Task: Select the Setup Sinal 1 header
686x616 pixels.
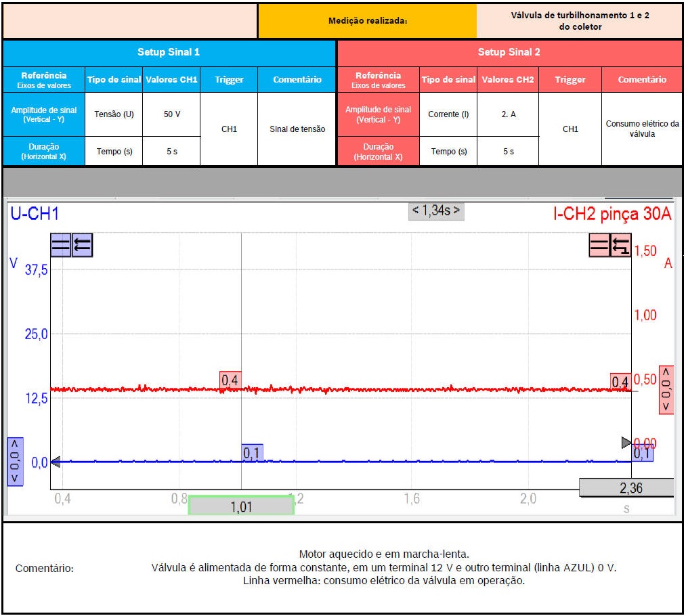Action: (169, 52)
